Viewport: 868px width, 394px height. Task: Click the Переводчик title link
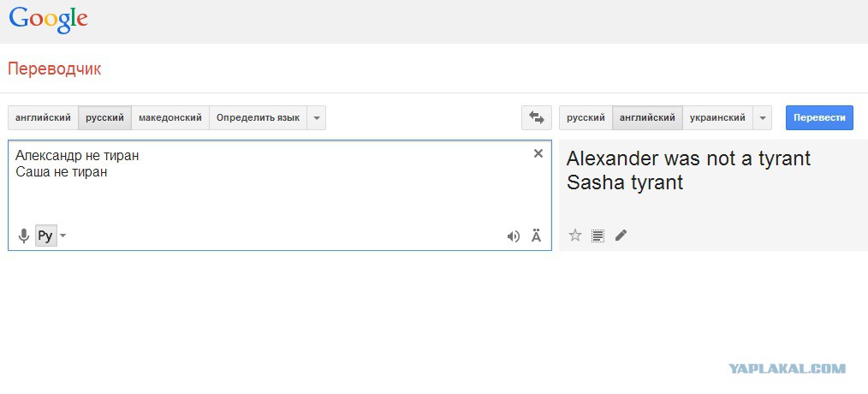(x=55, y=69)
